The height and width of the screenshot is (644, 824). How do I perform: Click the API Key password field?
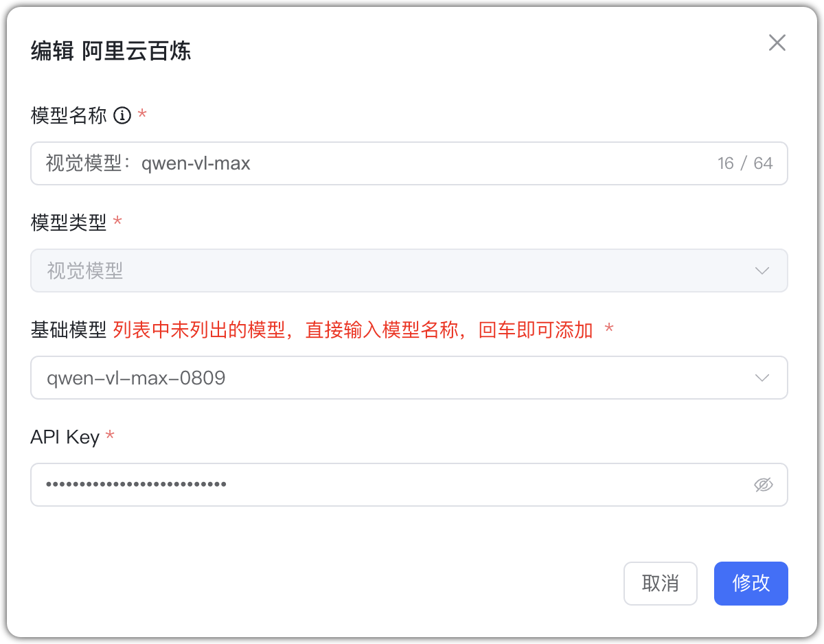pos(409,485)
